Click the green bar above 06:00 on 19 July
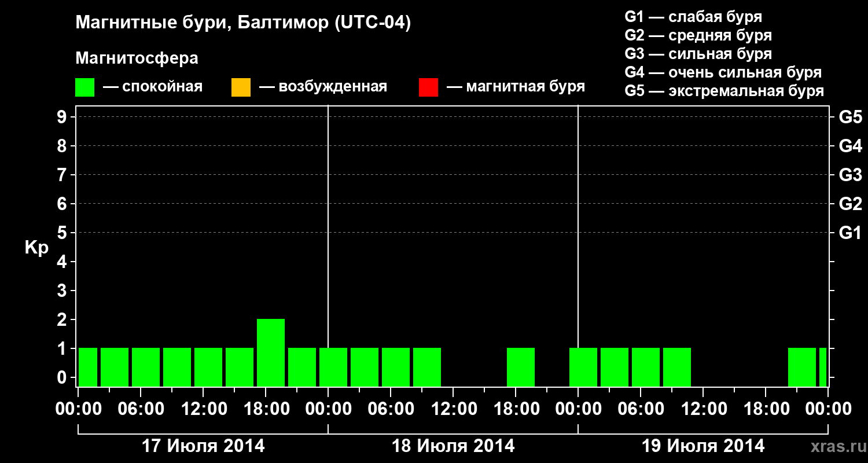This screenshot has height=463, width=868. pos(646,367)
